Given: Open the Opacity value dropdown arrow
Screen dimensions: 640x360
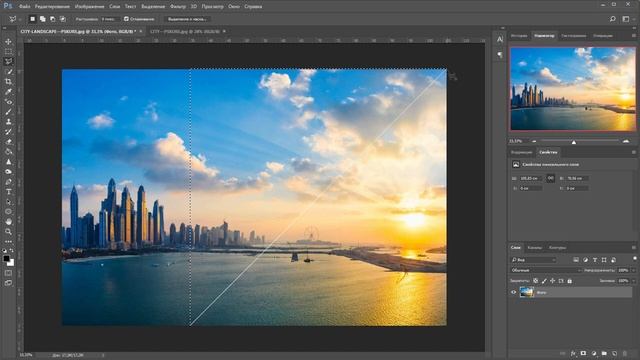Looking at the screenshot, I should [633, 270].
